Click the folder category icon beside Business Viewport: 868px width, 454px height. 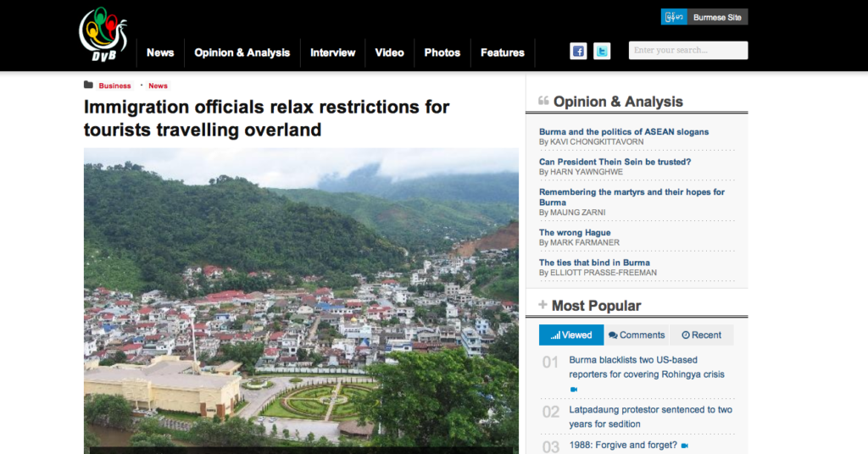coord(88,85)
